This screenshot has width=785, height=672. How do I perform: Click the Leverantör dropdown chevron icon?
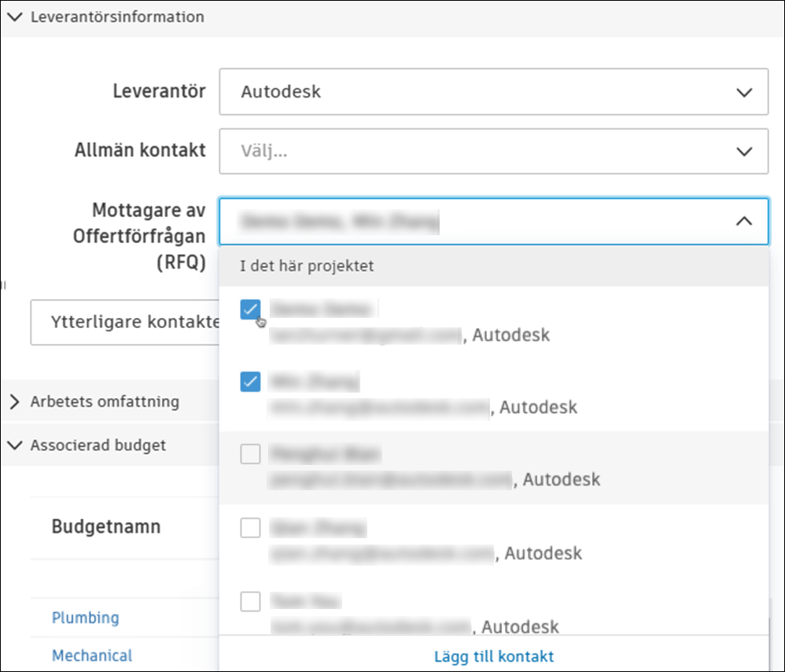743,92
